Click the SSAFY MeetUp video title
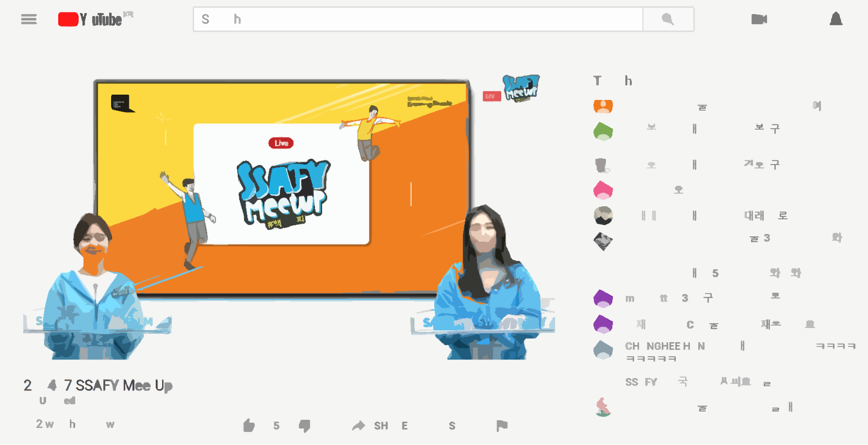The height and width of the screenshot is (445, 868). [99, 385]
